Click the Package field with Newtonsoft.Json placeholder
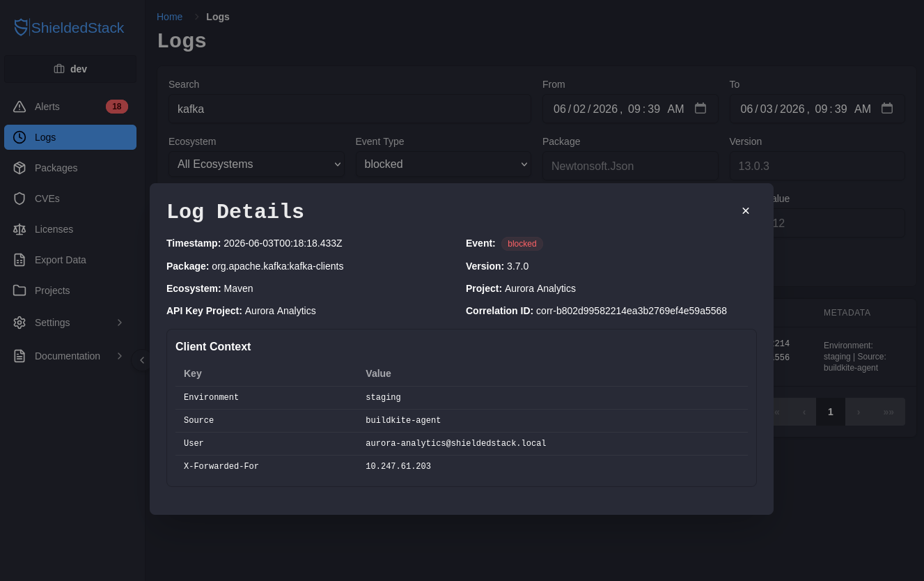The height and width of the screenshot is (581, 924). coord(630,166)
